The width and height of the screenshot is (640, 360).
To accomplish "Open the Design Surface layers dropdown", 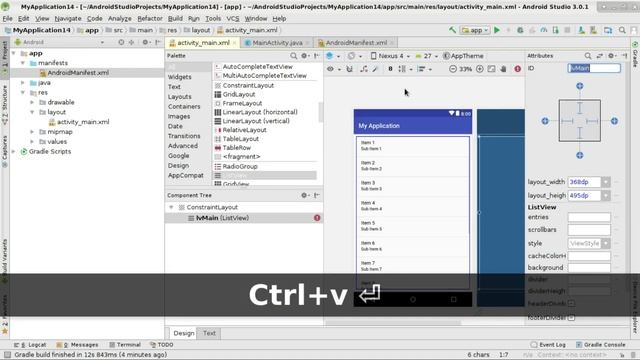I will 333,56.
